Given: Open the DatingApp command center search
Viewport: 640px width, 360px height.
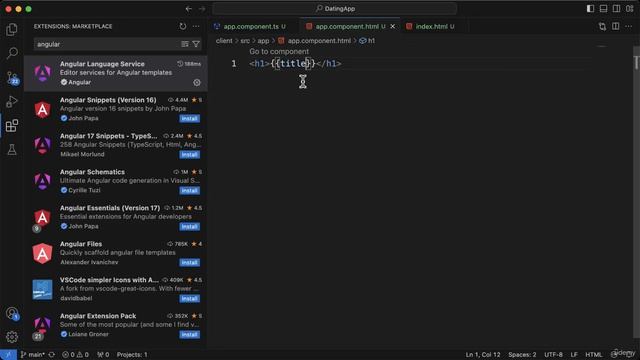Looking at the screenshot, I should 335,9.
